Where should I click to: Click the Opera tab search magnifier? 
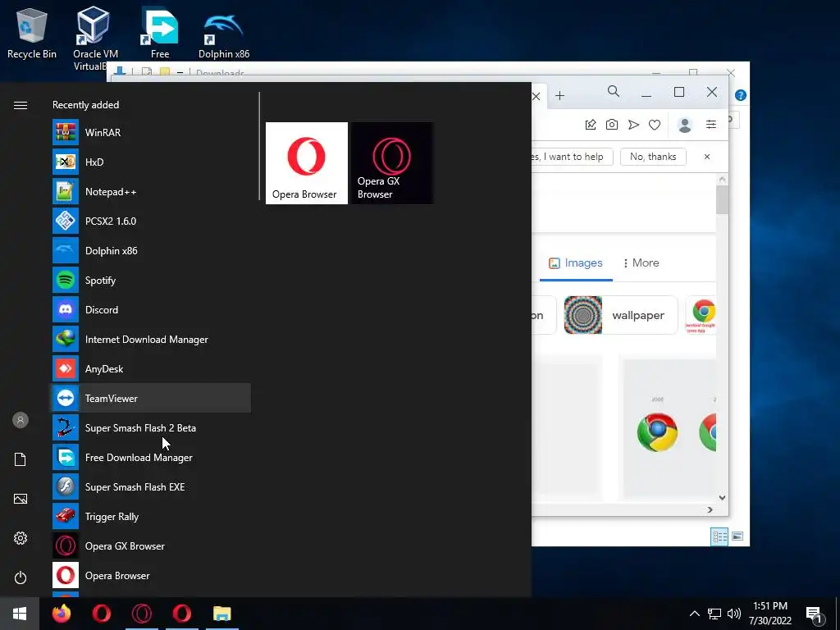point(614,92)
